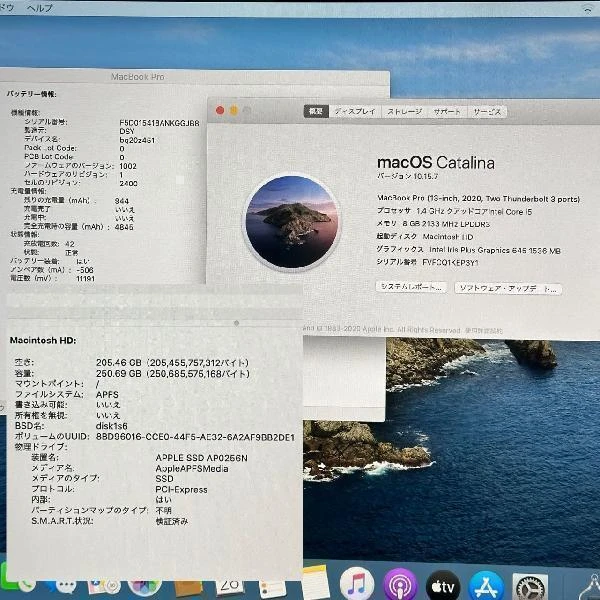Select the メモリ 8 GB LPDDR3 line

433,224
